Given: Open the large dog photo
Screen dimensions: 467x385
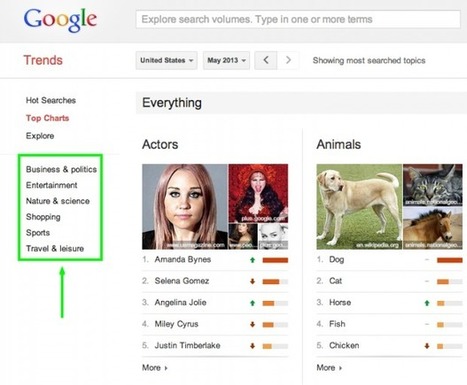Looking at the screenshot, I should coord(359,207).
